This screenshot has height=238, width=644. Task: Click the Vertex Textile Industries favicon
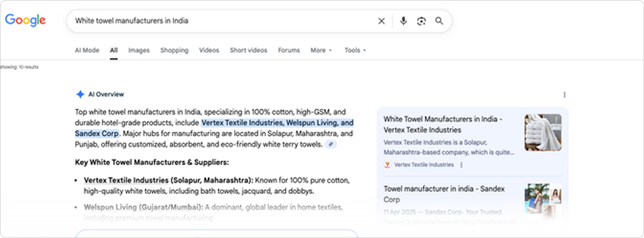point(387,165)
